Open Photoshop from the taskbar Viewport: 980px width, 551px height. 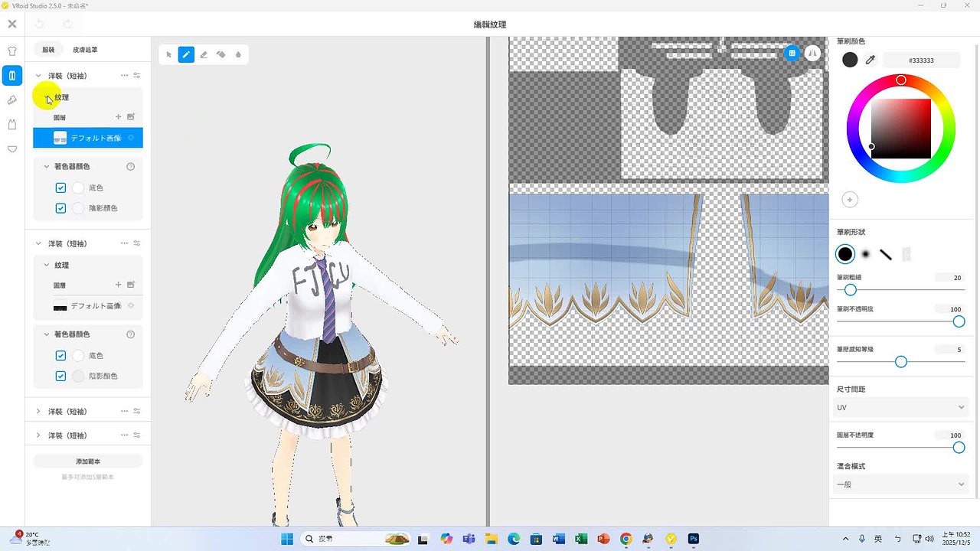[693, 539]
